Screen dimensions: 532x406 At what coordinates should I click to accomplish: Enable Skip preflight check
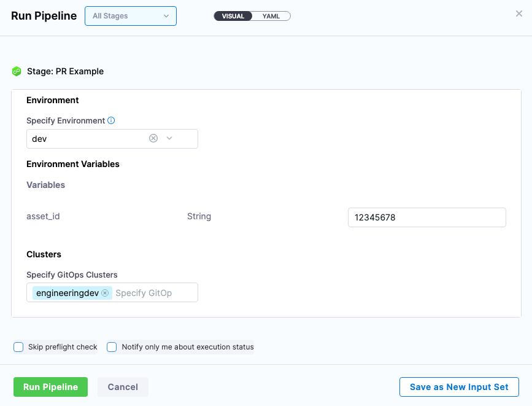pyautogui.click(x=18, y=347)
